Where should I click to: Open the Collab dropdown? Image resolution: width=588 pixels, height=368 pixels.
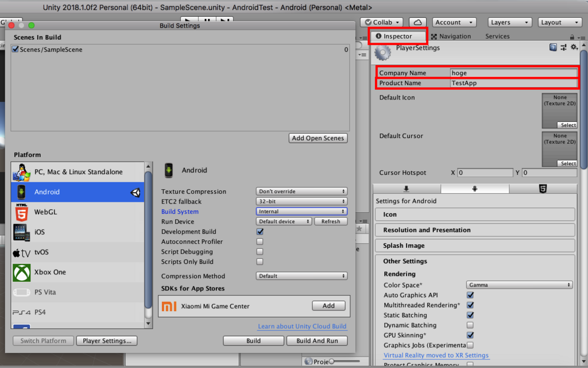(x=382, y=22)
